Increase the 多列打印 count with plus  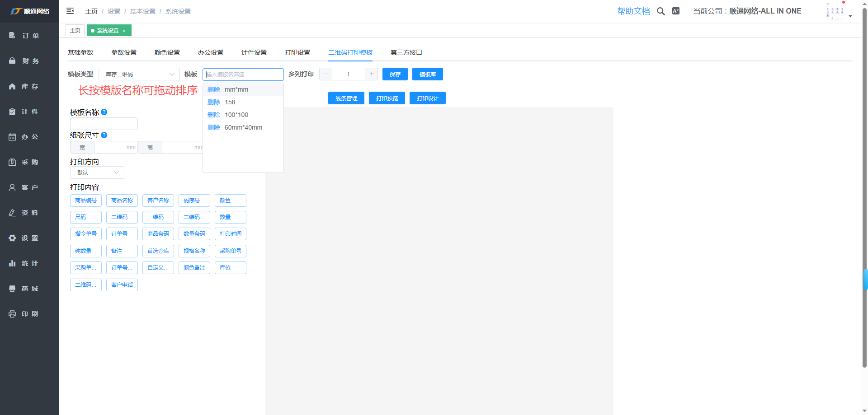point(372,74)
